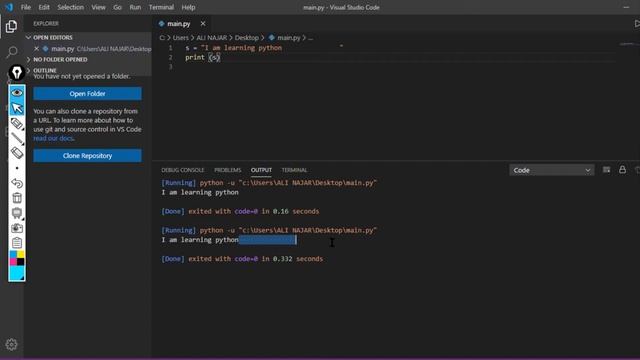Click the Run Code play icon in the editor title
640x360 pixels.
tap(637, 24)
